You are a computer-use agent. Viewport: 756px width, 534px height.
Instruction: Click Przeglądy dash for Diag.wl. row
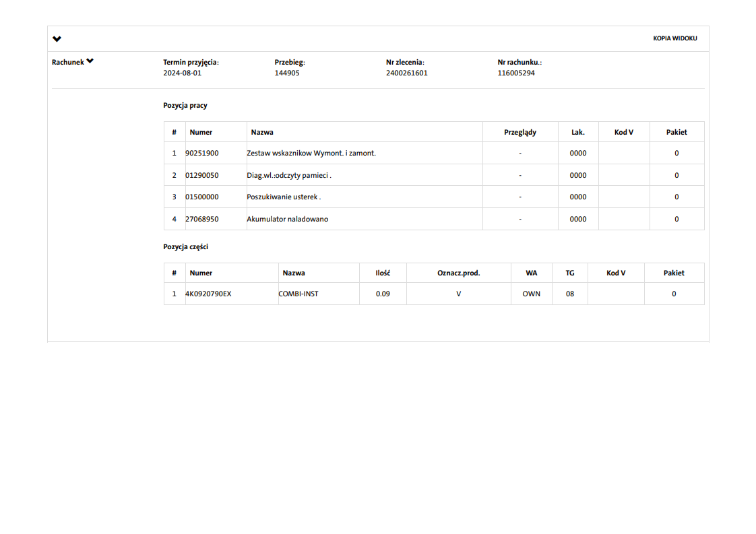519,176
